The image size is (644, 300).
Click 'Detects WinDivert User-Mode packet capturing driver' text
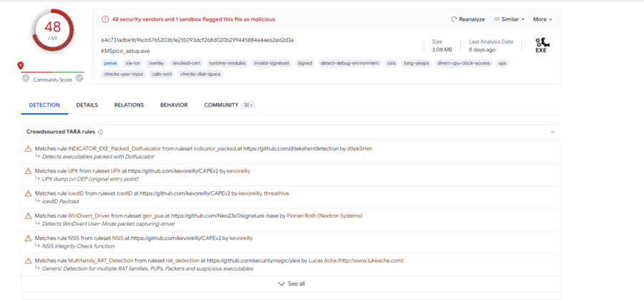(x=109, y=224)
